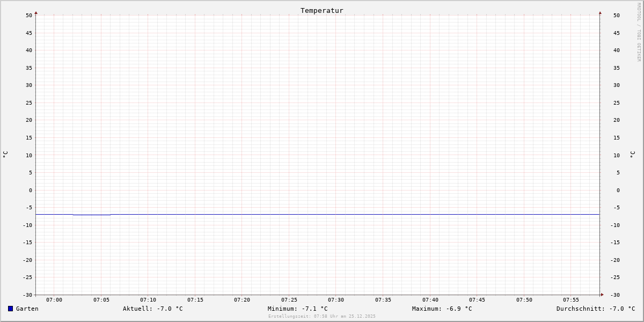Screen dimensions: 644x322
Task: Click the left vertical °C axis unit label
Action: [x=5, y=155]
